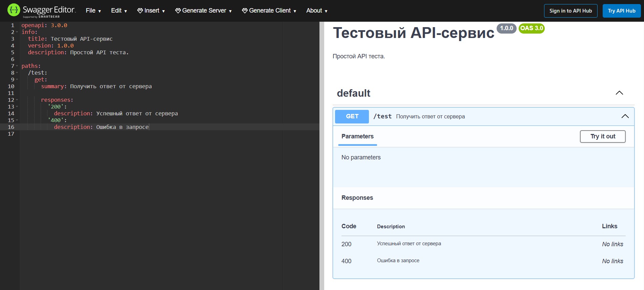The image size is (644, 290).
Task: Click the Try API Hub button
Action: pyautogui.click(x=621, y=11)
